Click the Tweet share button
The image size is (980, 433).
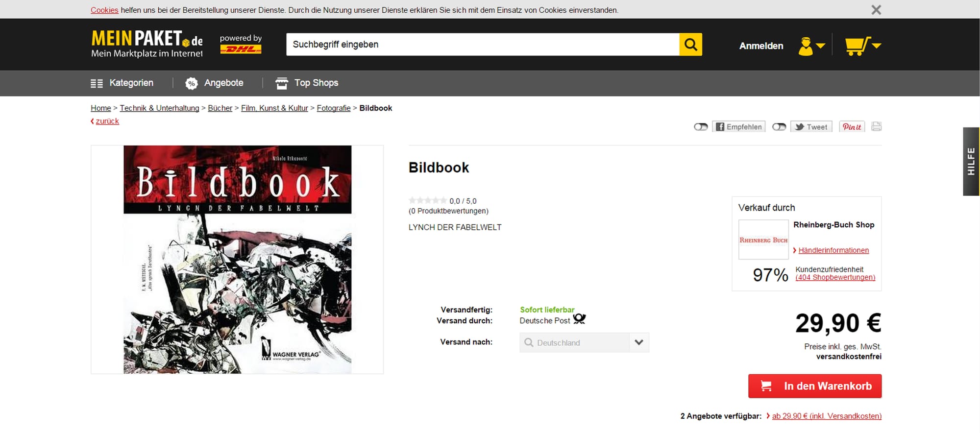click(x=811, y=127)
